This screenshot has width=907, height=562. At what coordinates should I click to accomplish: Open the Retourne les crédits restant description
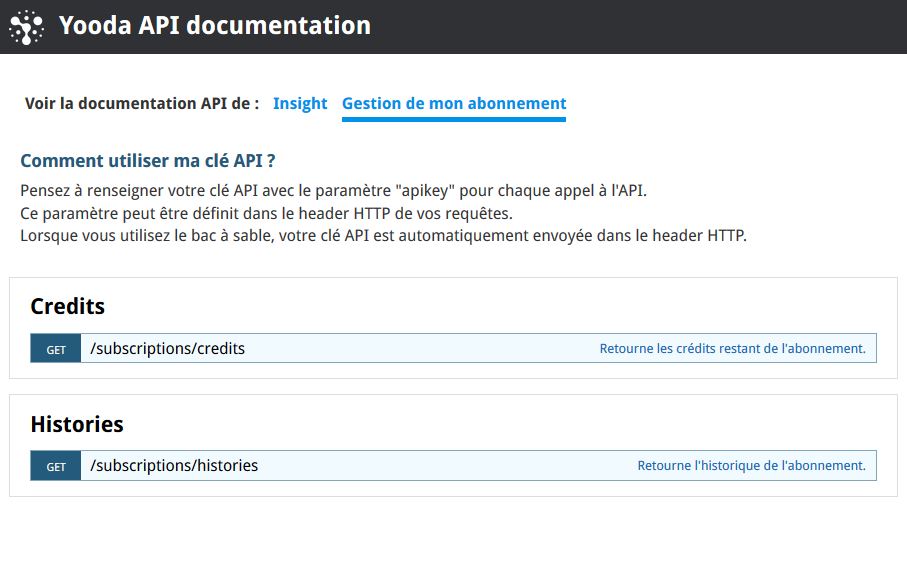[732, 349]
